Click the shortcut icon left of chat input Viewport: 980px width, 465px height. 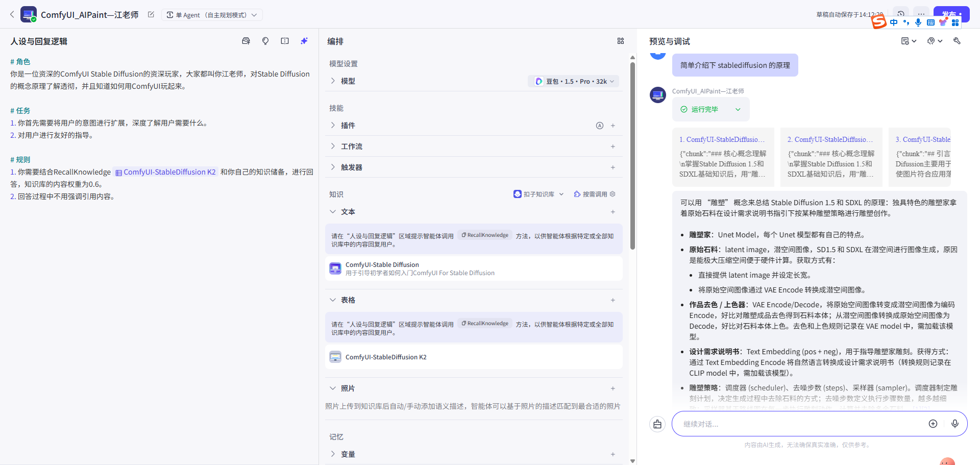(x=657, y=424)
